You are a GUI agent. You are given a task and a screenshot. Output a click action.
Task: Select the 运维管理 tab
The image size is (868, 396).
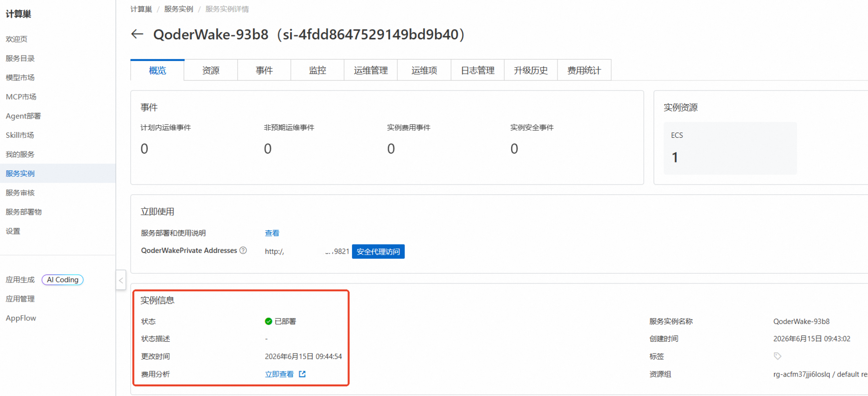371,70
